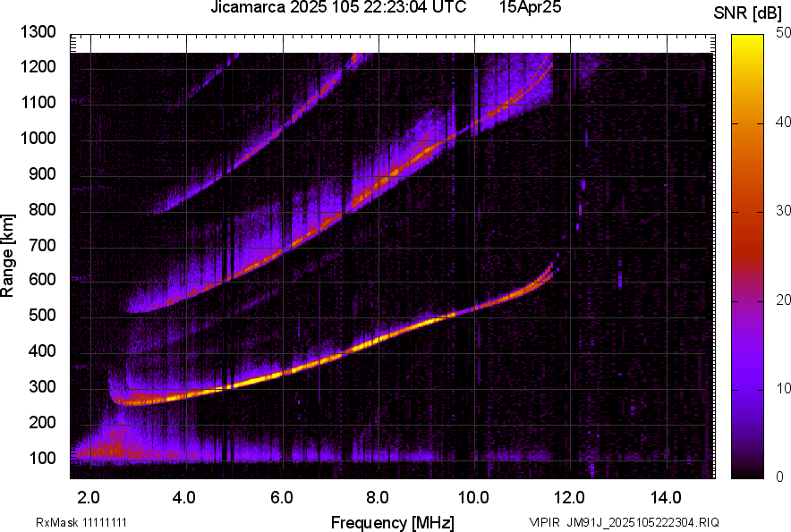Click the range tick label '900'
The height and width of the screenshot is (532, 791).
42,174
